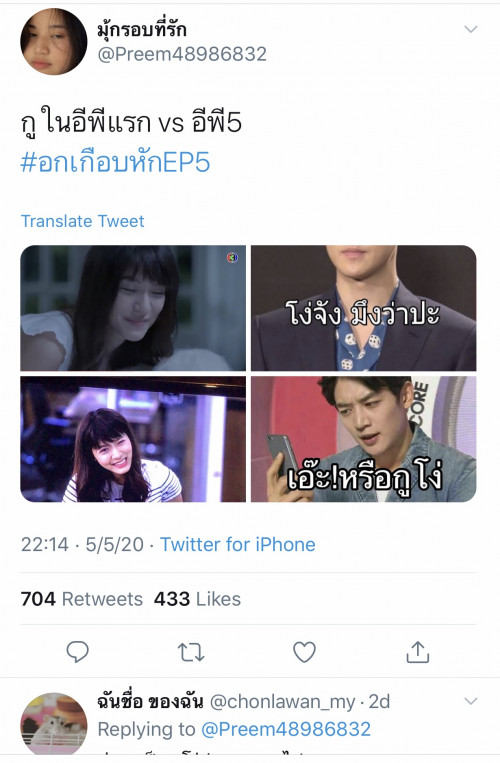Image resolution: width=500 pixels, height=763 pixels.
Task: Open the hamster avatar of chonlawan_my
Action: tap(54, 726)
